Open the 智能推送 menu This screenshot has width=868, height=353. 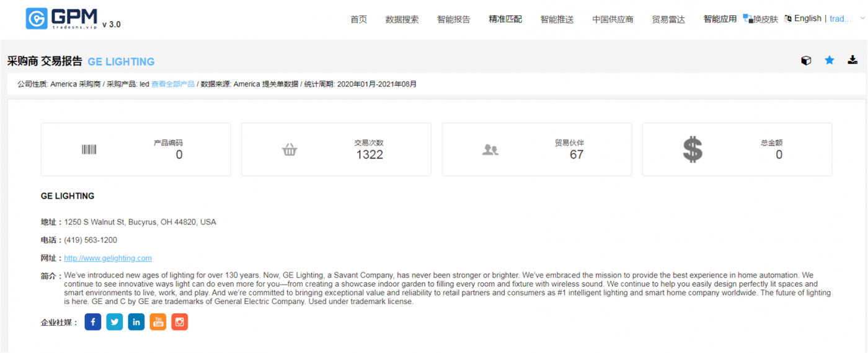pyautogui.click(x=557, y=19)
